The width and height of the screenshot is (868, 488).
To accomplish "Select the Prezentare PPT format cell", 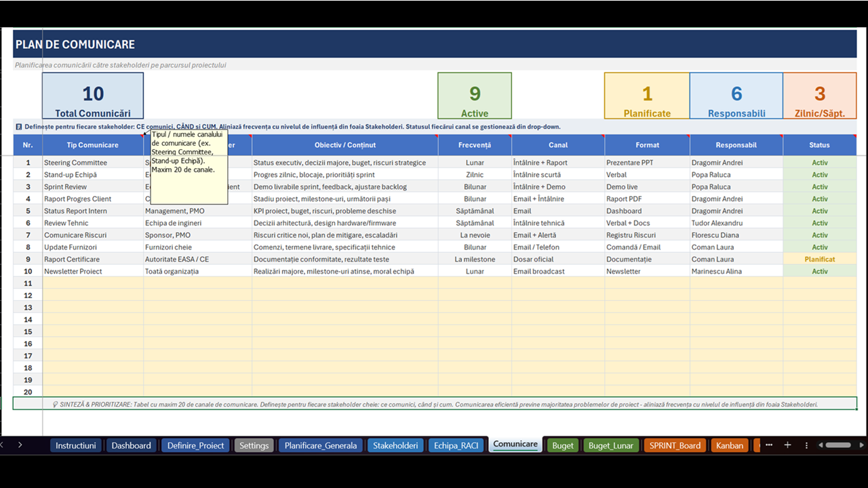I will coord(647,163).
